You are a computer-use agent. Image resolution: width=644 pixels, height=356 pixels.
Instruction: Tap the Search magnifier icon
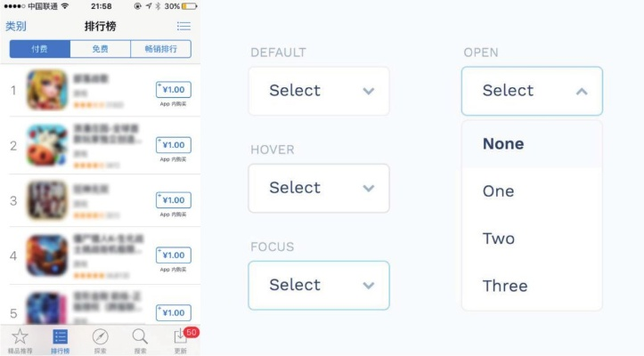click(x=140, y=337)
